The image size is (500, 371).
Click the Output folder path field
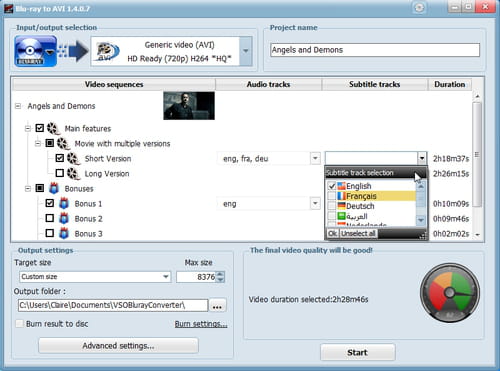pyautogui.click(x=113, y=305)
